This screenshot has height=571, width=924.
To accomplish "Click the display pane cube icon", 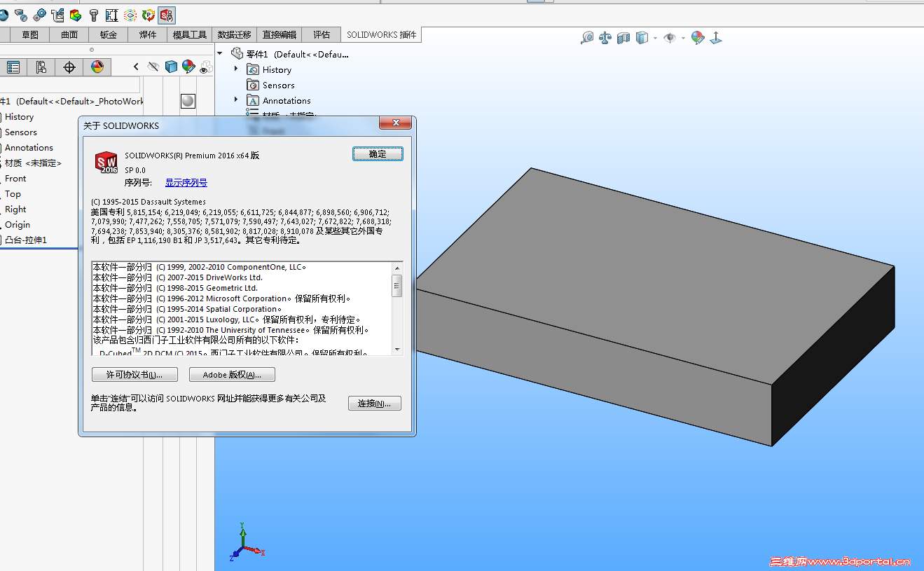I will 171,67.
